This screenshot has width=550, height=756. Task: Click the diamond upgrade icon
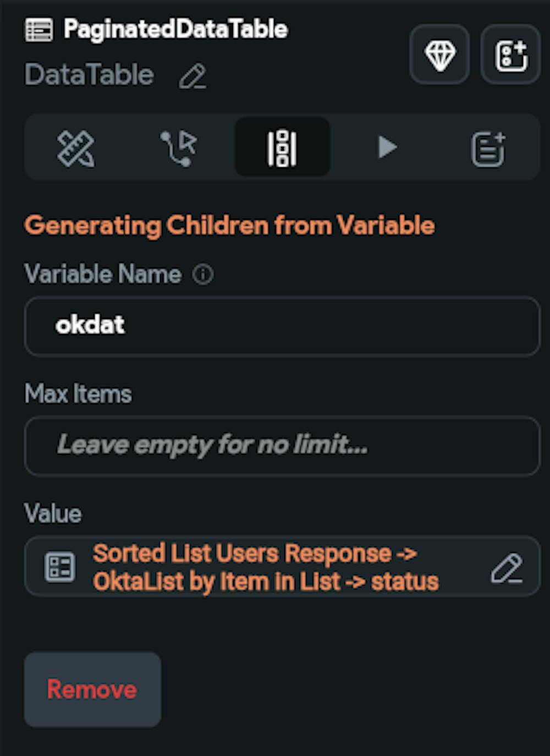(439, 54)
